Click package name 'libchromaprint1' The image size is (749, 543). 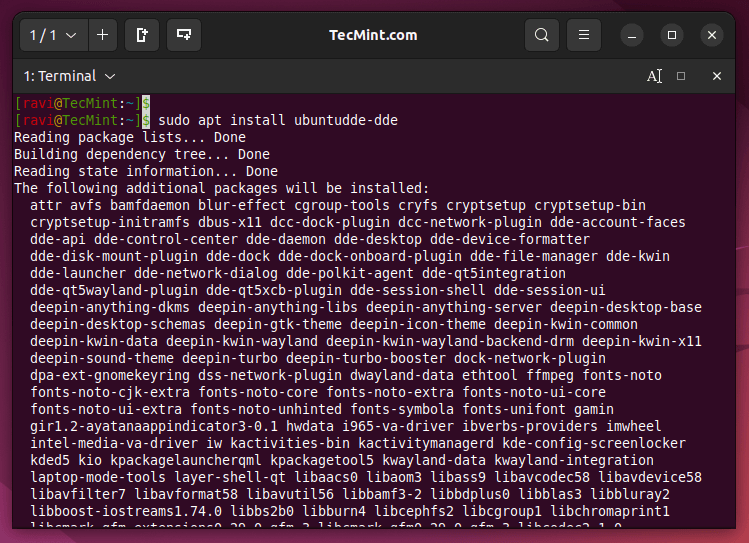tap(610, 511)
